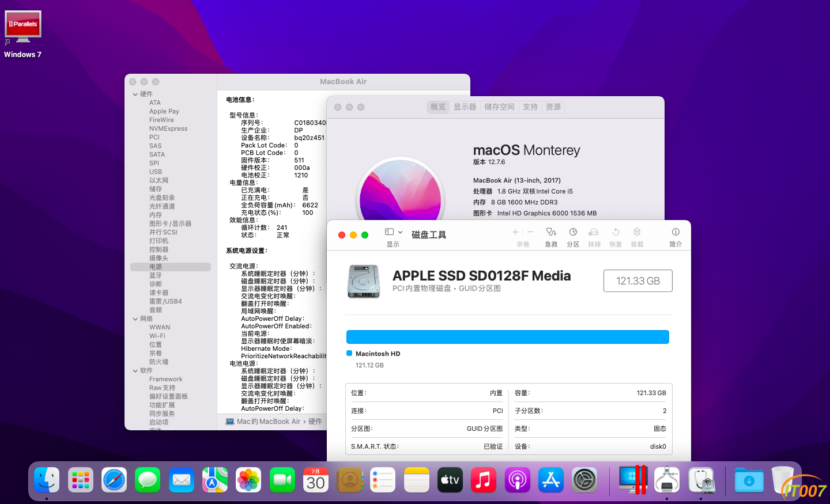Select 防火墙 in the network list

coord(159,362)
